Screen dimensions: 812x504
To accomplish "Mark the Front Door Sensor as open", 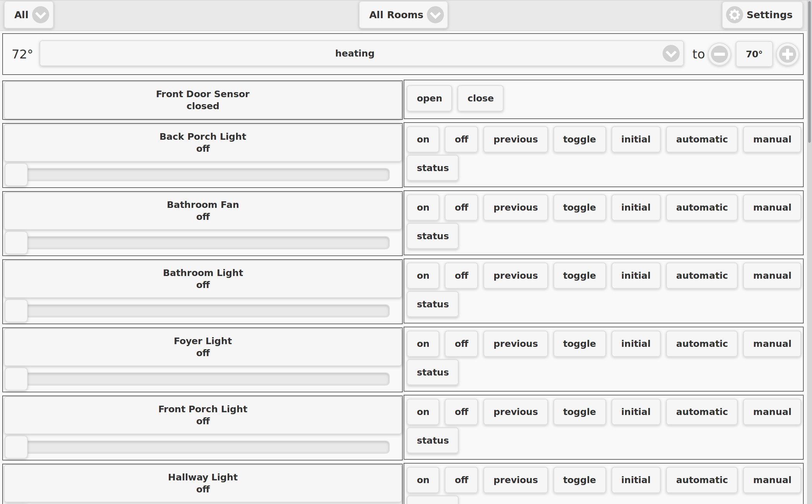I will coord(429,98).
